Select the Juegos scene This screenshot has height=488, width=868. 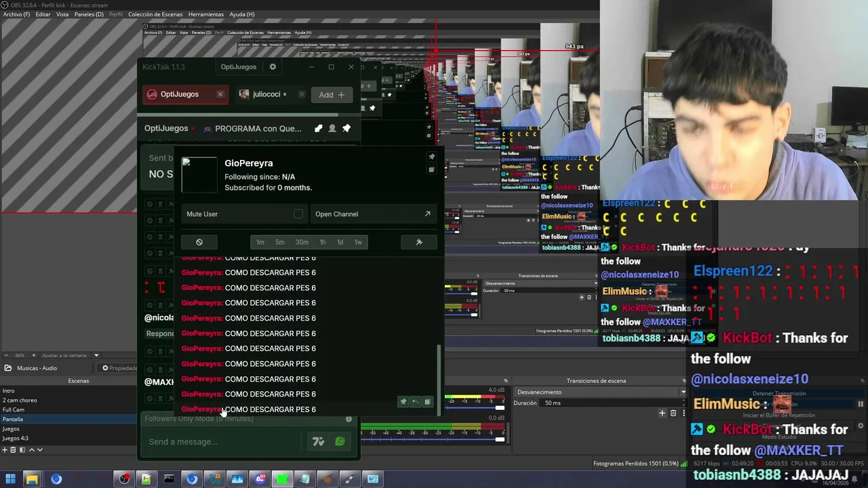click(69, 428)
